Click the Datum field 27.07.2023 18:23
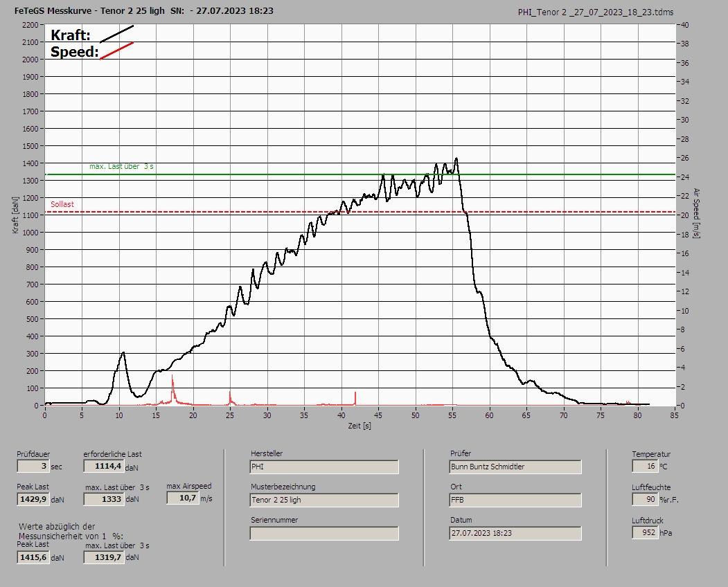The image size is (728, 587). 515,534
